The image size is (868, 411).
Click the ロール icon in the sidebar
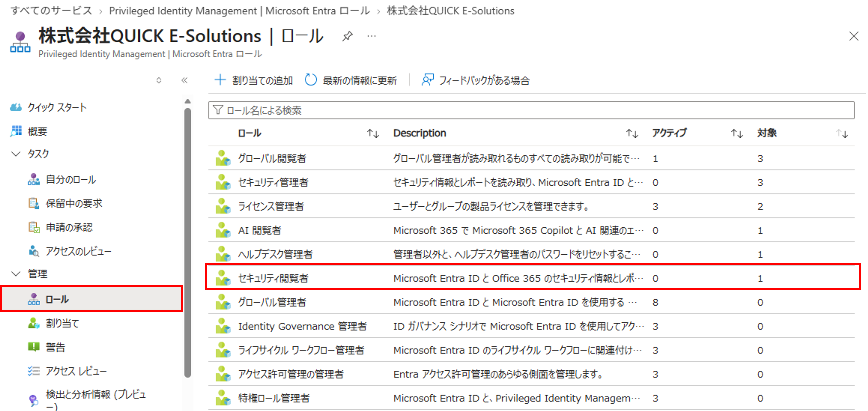[x=34, y=299]
